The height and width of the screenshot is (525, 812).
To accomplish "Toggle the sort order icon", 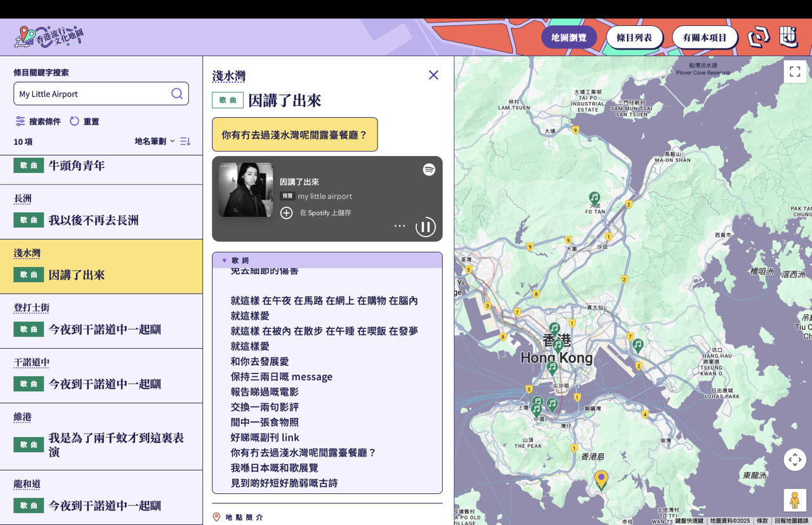I will (185, 141).
